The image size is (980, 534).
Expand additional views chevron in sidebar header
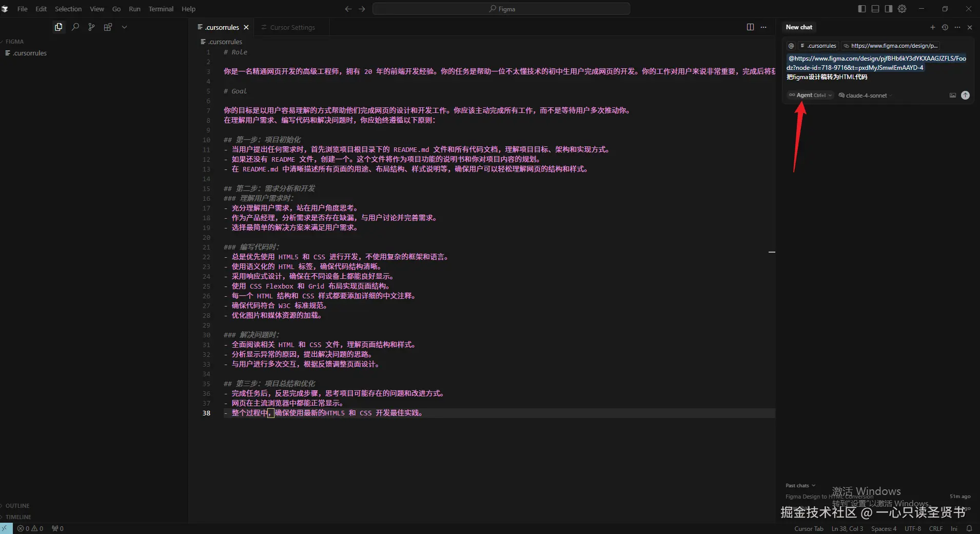[124, 27]
